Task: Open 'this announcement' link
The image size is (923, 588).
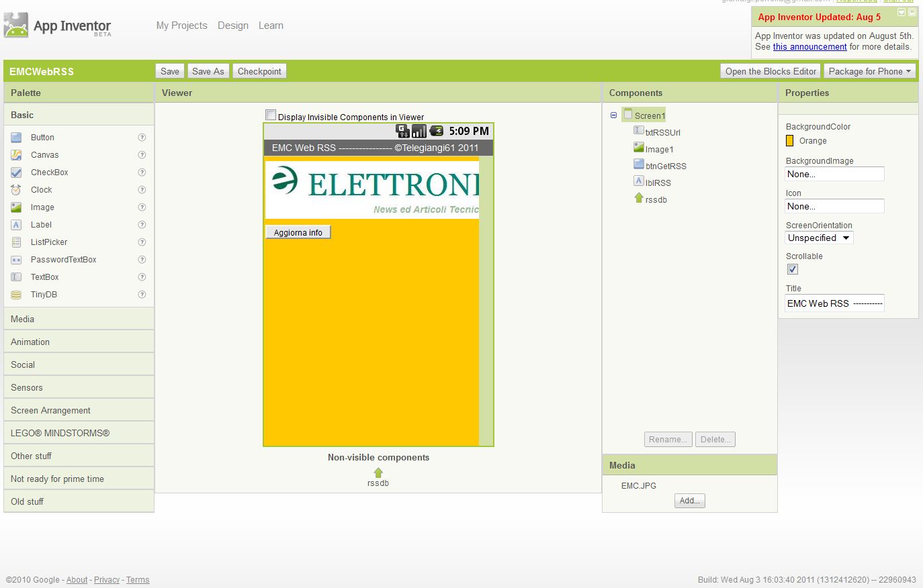Action: click(x=809, y=47)
